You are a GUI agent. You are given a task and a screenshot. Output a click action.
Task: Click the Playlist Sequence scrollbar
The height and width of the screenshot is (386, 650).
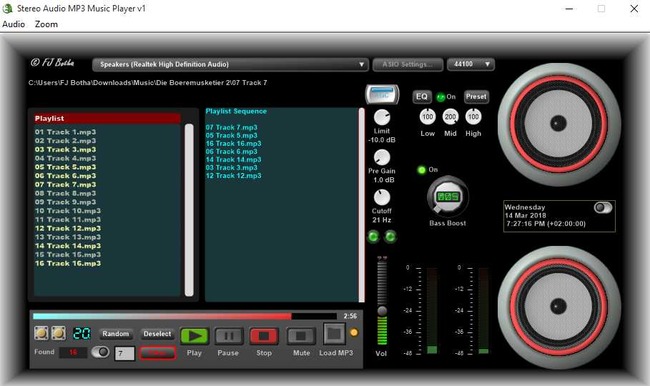(x=361, y=205)
